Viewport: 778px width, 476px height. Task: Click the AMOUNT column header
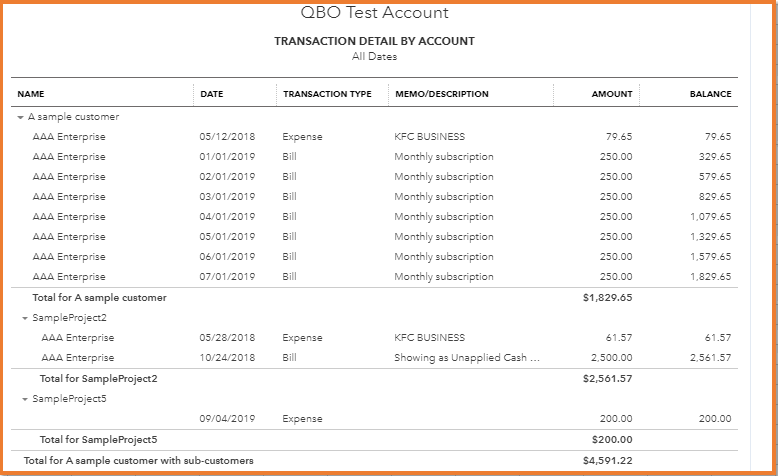612,94
